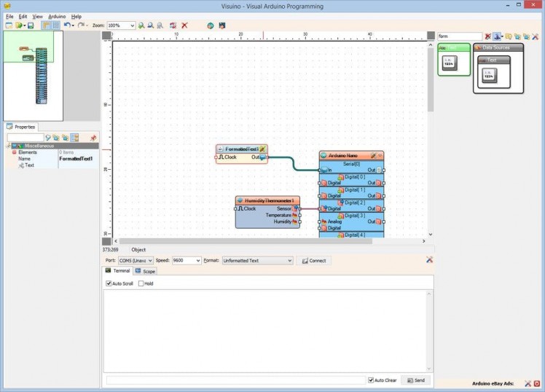Screen dimensions: 545x392
Task: Switch to the Scope tab
Action: tap(144, 271)
